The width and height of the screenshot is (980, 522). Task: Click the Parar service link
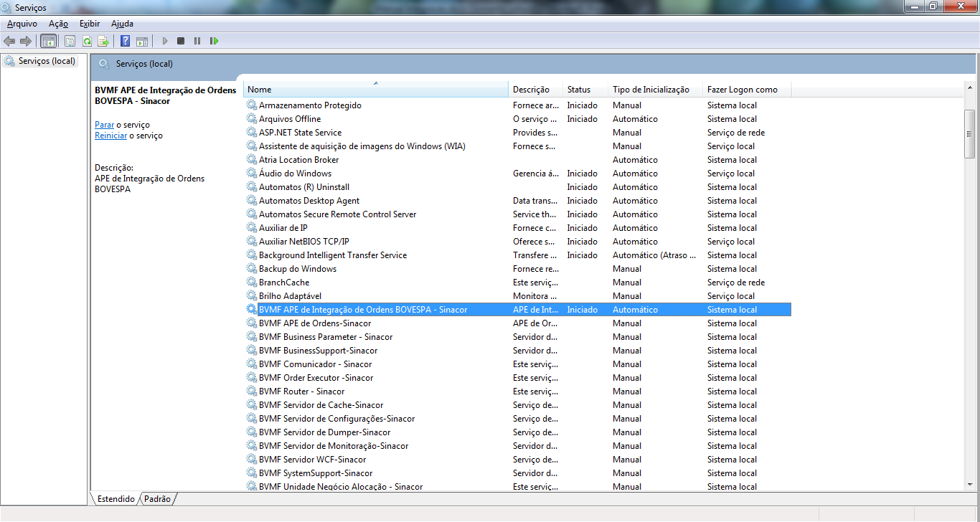tap(105, 125)
